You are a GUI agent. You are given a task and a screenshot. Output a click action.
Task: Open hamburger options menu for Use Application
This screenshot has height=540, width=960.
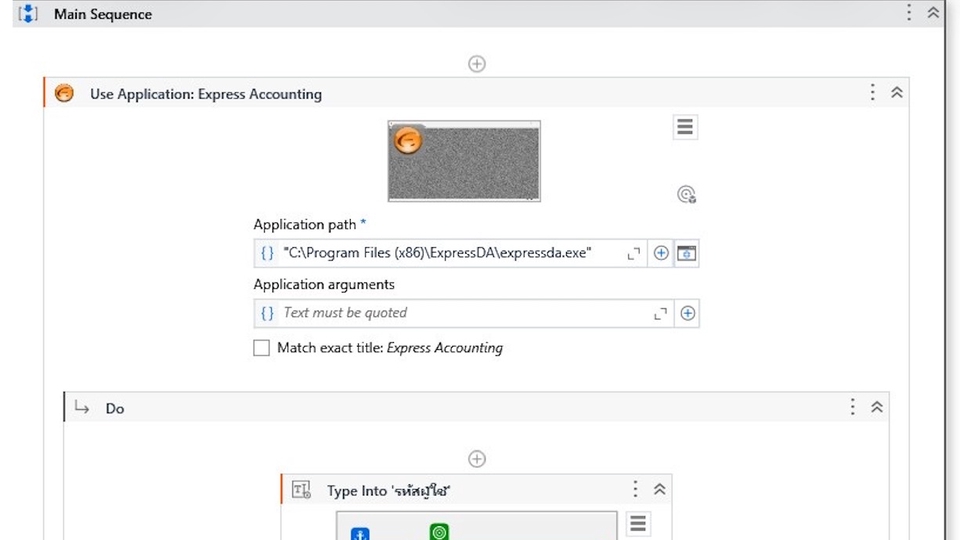[685, 127]
